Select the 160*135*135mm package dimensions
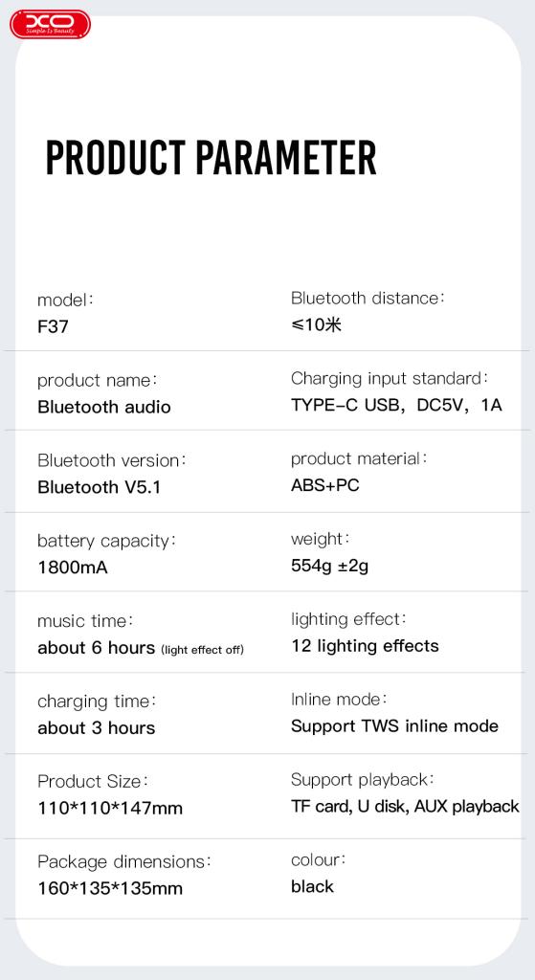Image resolution: width=535 pixels, height=980 pixels. click(110, 888)
